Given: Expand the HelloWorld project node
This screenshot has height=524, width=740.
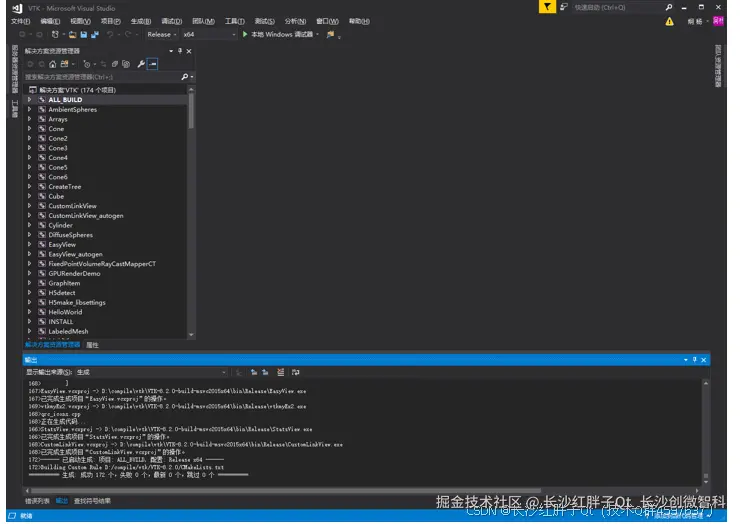Looking at the screenshot, I should click(x=29, y=312).
